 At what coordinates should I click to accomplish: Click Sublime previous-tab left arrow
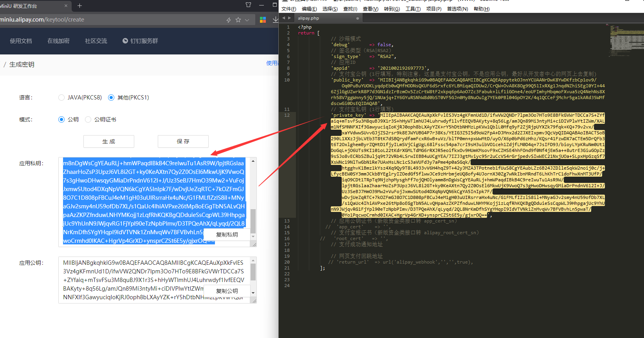[284, 18]
